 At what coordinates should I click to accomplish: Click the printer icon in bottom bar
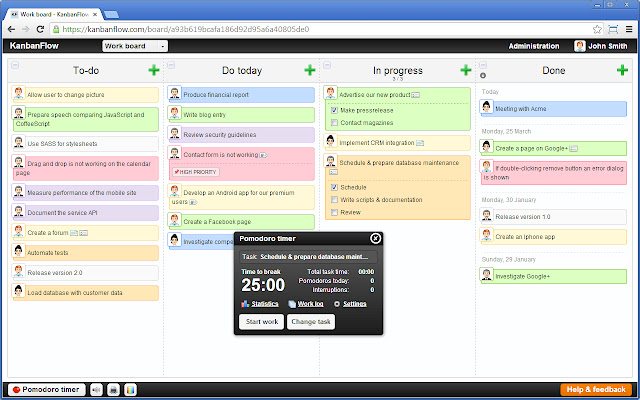coord(113,389)
